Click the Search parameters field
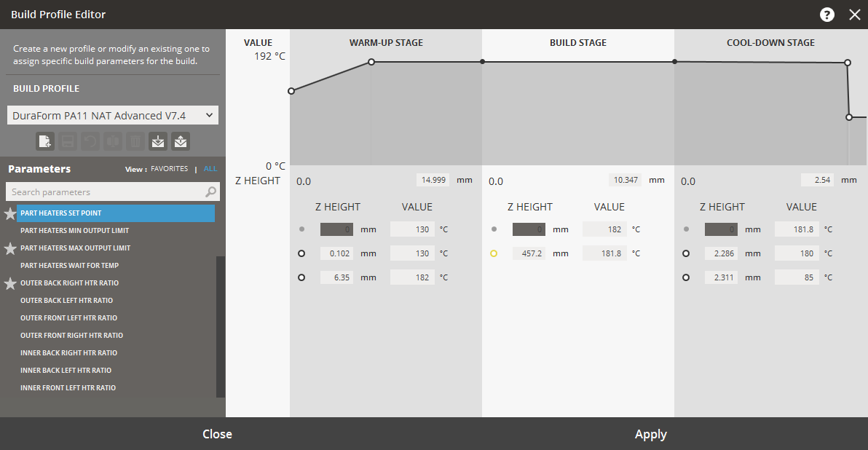Screen dimensions: 868x450 click(x=106, y=192)
